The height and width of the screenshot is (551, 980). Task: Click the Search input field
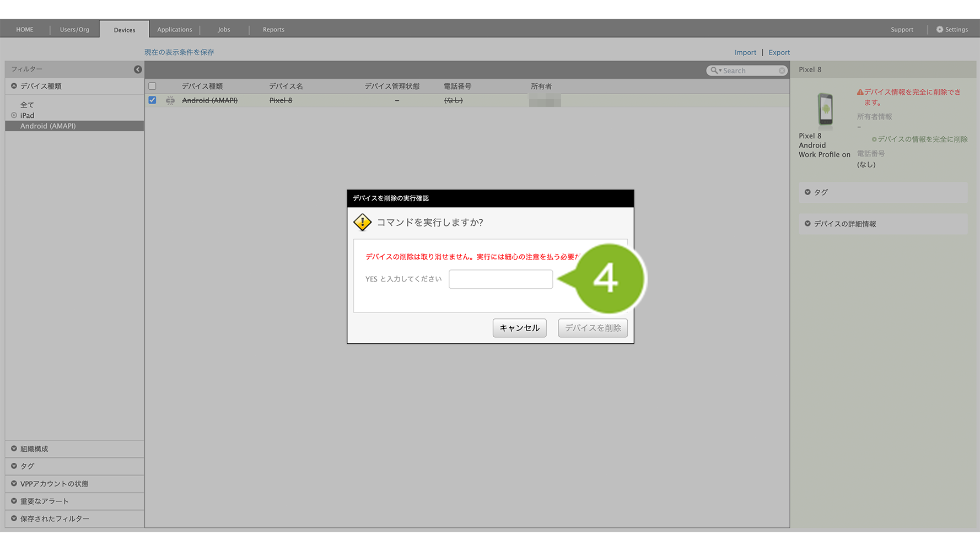747,71
